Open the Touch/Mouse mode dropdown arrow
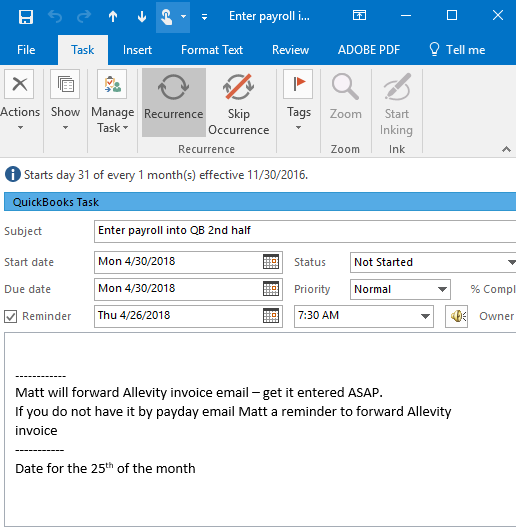The image size is (516, 529). 183,17
